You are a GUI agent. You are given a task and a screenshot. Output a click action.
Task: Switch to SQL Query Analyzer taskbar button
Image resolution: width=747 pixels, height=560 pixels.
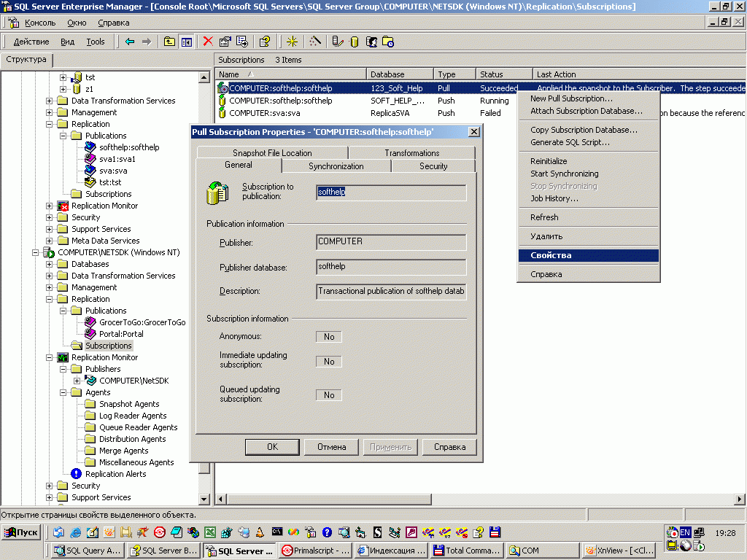coord(88,551)
